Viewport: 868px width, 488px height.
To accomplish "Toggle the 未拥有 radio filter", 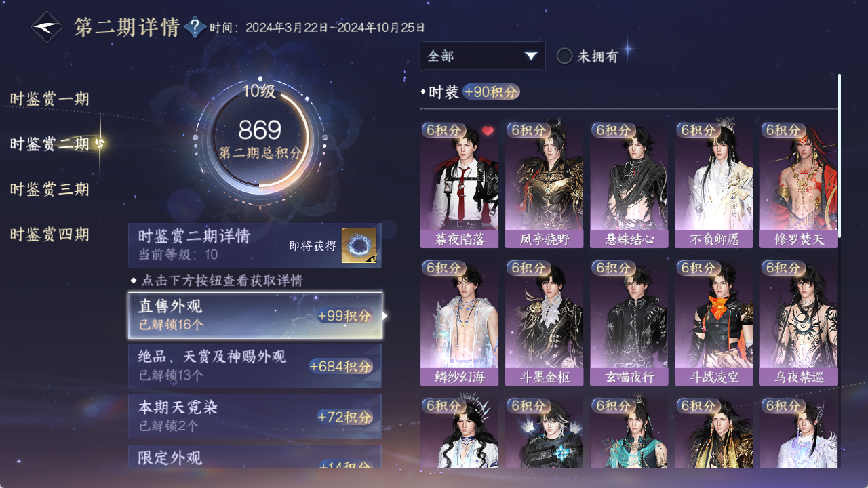I will point(564,56).
